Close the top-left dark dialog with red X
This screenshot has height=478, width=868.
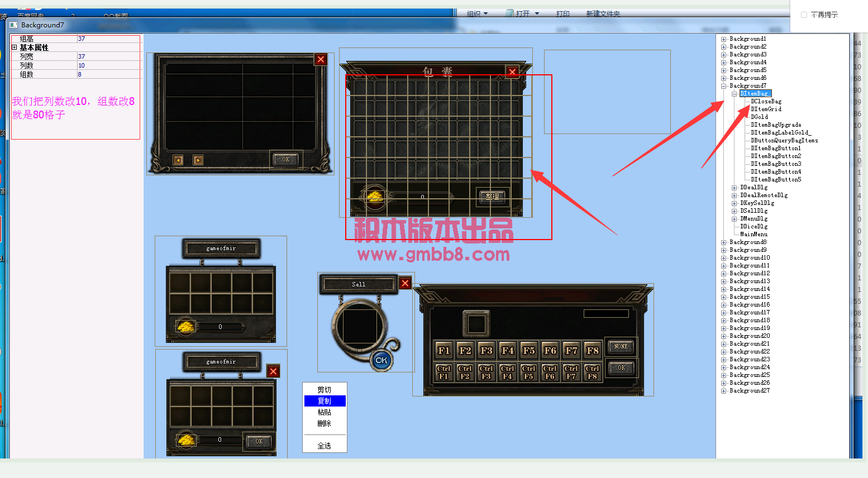(321, 59)
